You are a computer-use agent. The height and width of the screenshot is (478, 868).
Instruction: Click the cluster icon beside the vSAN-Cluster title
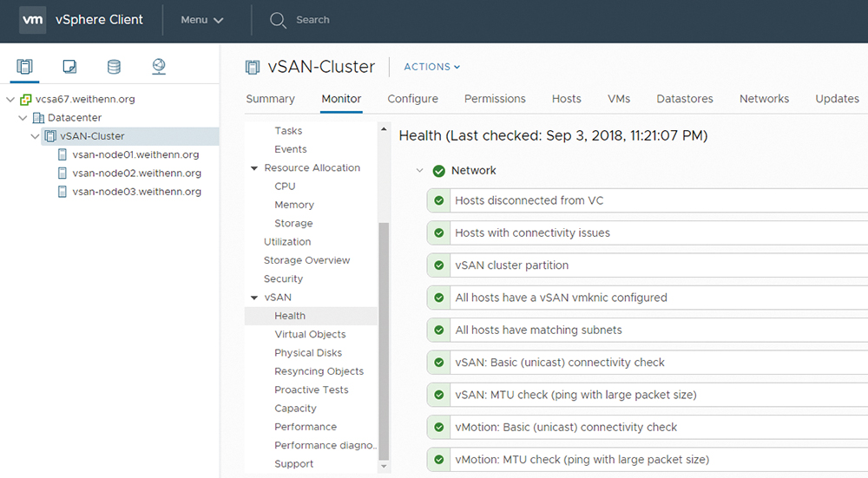click(253, 68)
